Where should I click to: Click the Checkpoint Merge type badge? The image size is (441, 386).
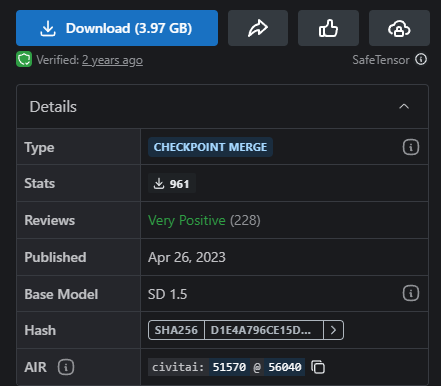click(x=210, y=147)
